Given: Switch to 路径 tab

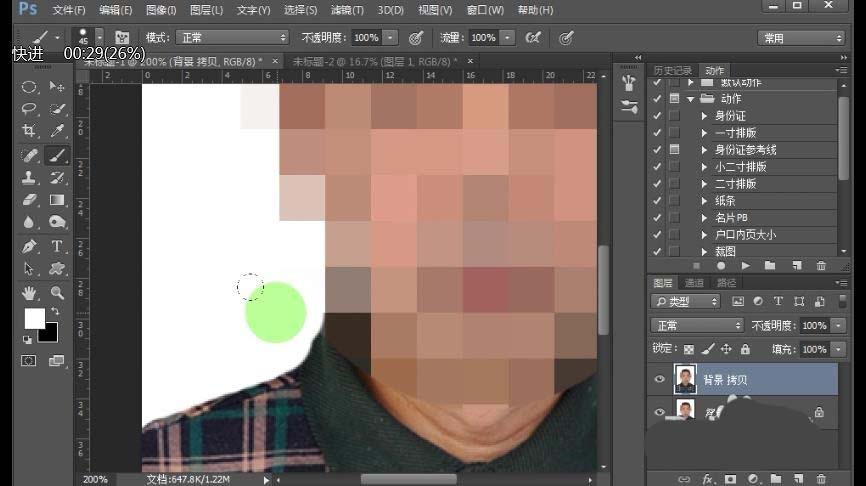Looking at the screenshot, I should 726,283.
